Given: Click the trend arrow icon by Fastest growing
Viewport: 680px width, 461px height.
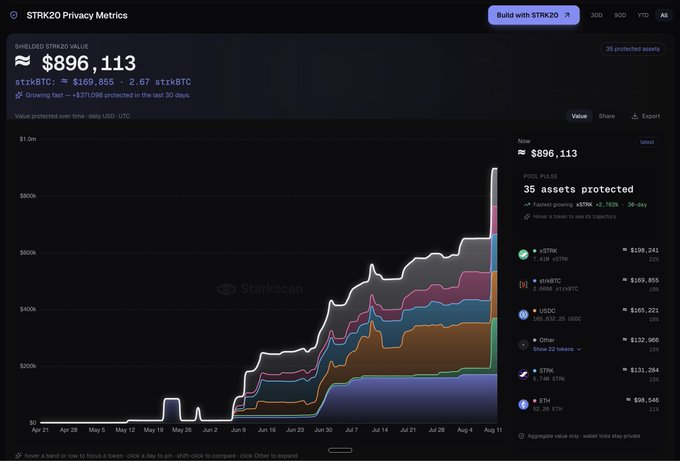Looking at the screenshot, I should (527, 204).
